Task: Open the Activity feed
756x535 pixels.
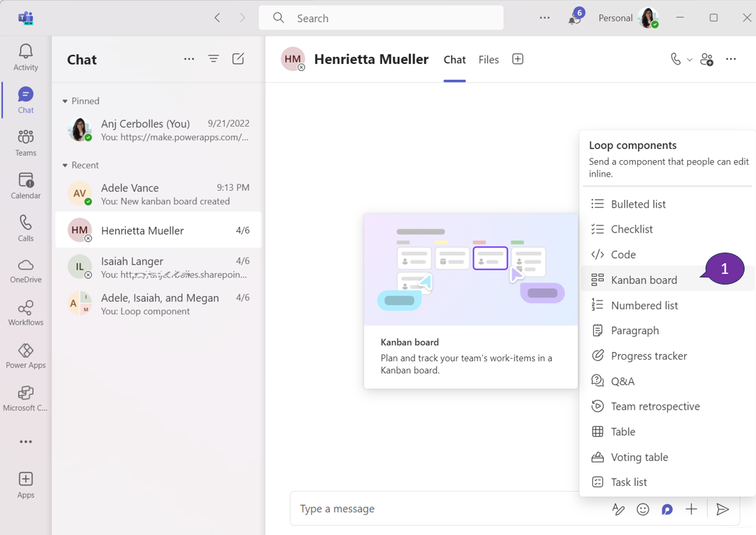Action: (x=25, y=57)
